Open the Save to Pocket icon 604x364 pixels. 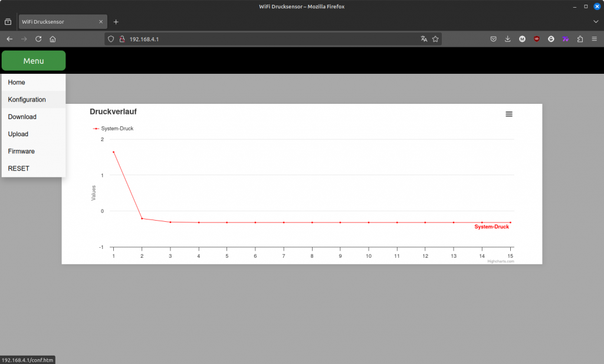click(x=494, y=39)
